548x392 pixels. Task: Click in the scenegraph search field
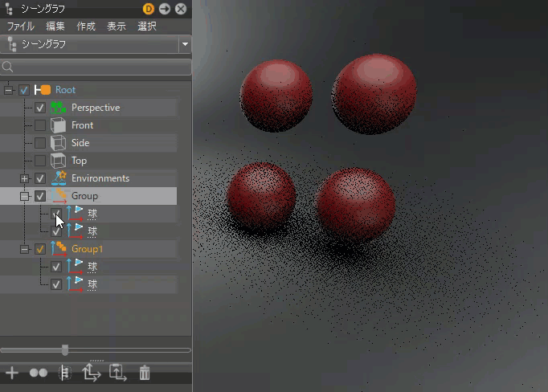[96, 67]
